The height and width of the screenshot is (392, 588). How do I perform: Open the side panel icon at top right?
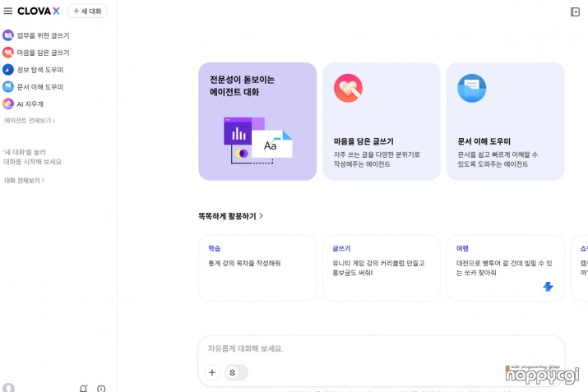click(575, 12)
